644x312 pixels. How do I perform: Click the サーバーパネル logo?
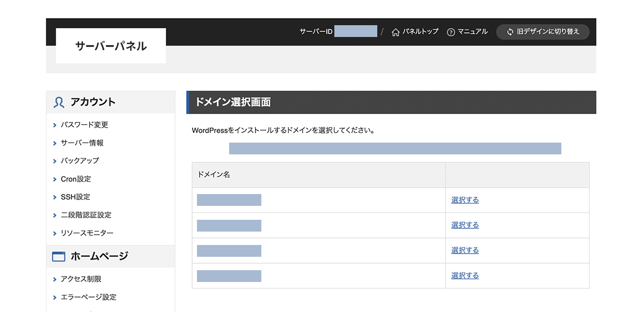(x=111, y=46)
